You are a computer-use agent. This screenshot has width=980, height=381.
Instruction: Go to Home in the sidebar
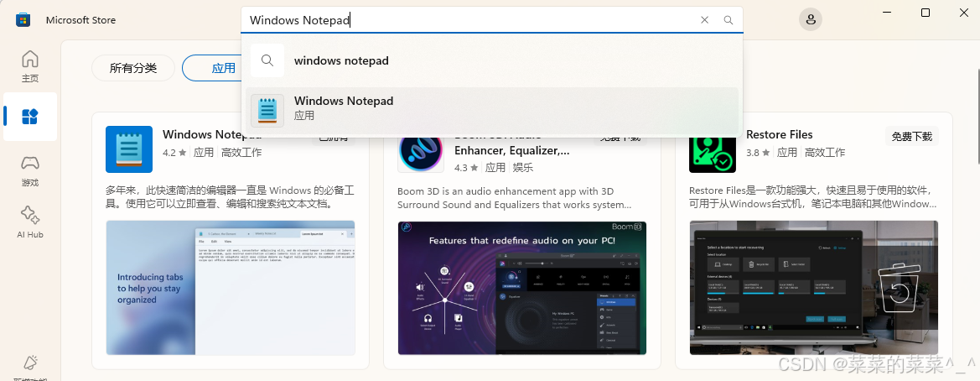click(30, 66)
